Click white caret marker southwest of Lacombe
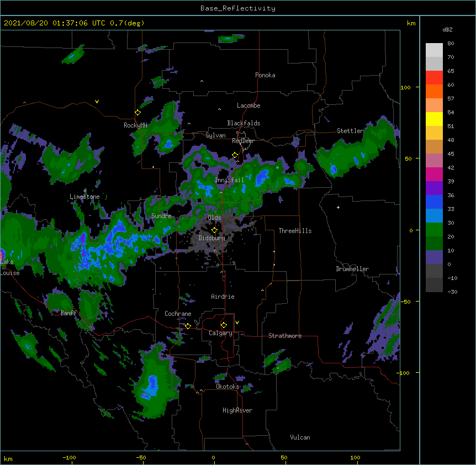The width and height of the screenshot is (476, 465). [219, 109]
